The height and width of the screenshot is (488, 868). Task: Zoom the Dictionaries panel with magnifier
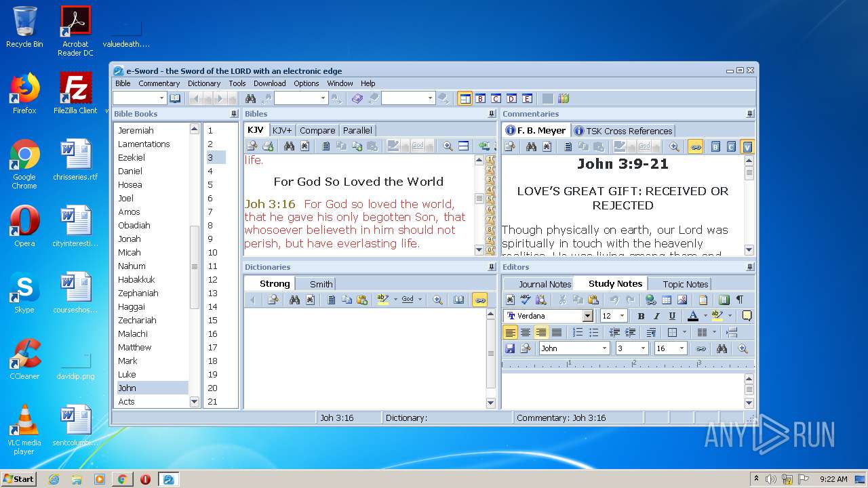pos(438,300)
